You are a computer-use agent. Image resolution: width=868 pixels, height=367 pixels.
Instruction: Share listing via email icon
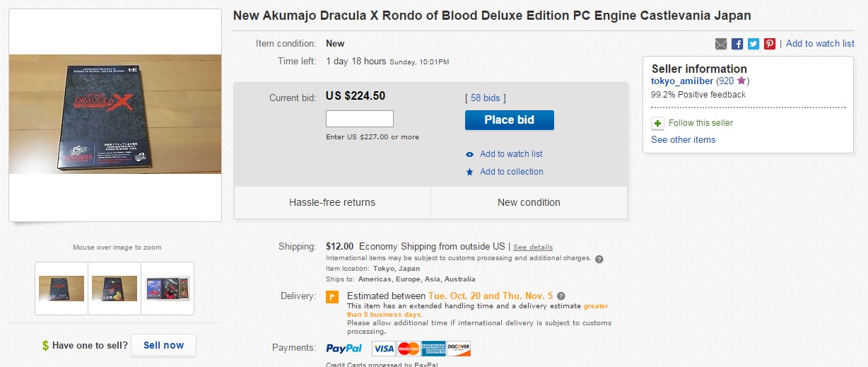click(x=721, y=44)
